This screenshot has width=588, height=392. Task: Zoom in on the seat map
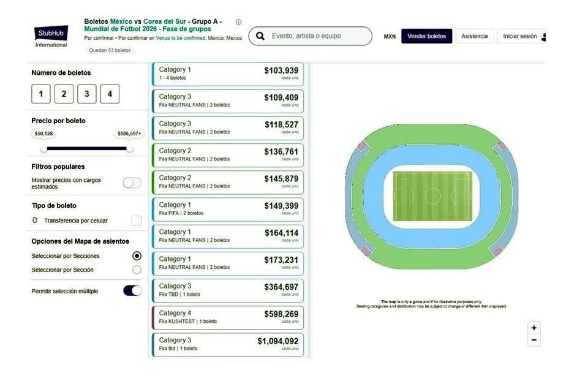point(534,328)
